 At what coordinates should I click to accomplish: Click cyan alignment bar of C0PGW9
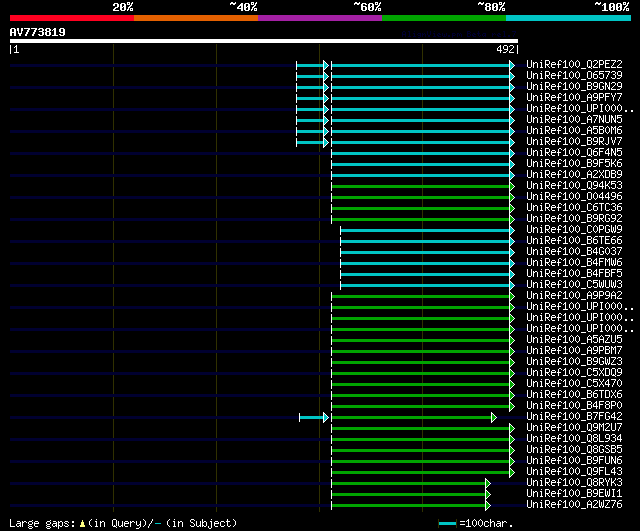(425, 231)
